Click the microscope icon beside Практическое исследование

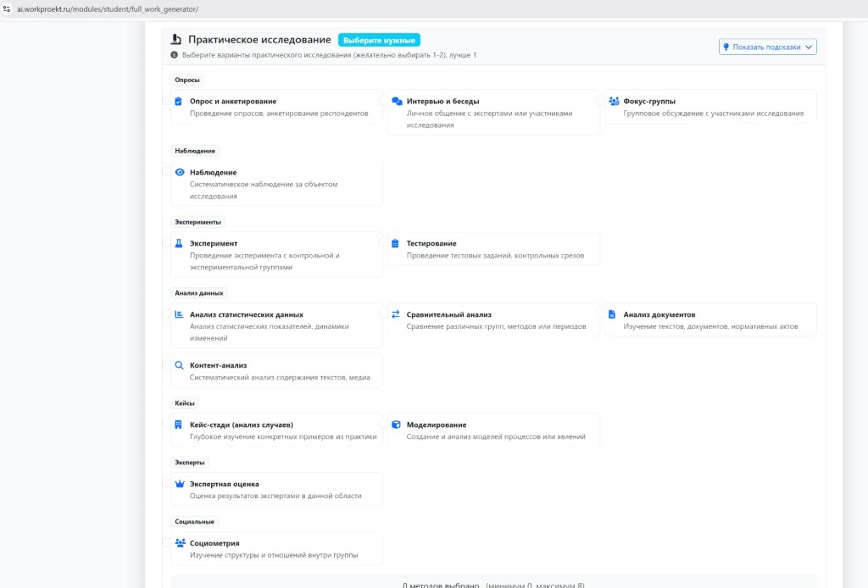point(176,39)
